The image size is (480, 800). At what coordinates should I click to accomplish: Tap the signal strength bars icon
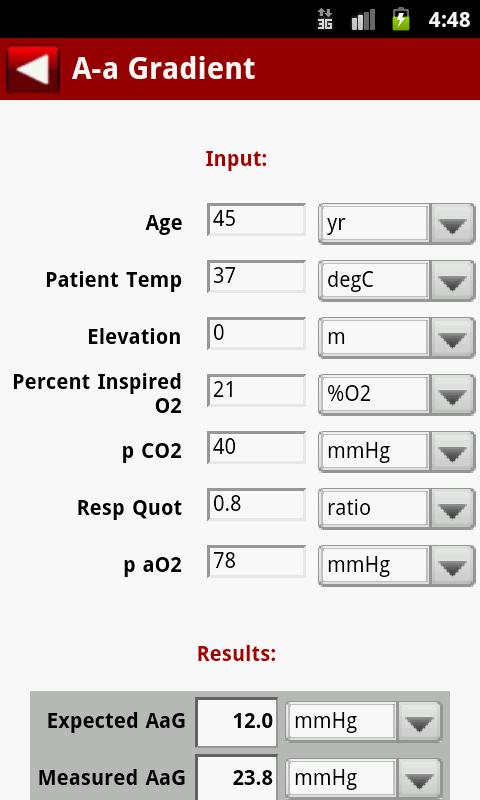pos(363,20)
